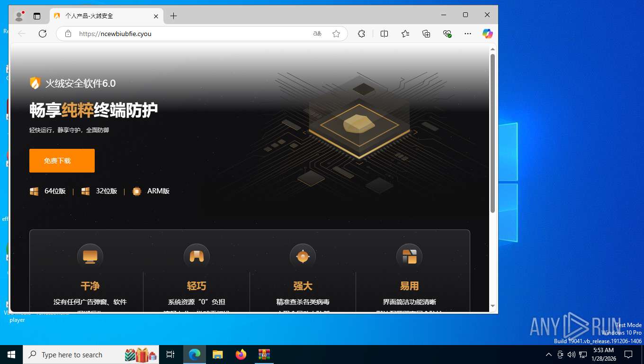Click the taskbar search box
The width and height of the screenshot is (644, 364).
(x=91, y=355)
